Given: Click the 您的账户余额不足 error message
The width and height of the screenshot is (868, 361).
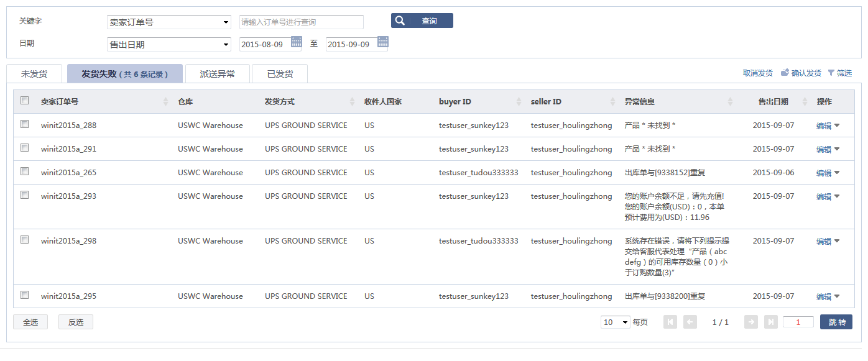Looking at the screenshot, I should [x=675, y=207].
